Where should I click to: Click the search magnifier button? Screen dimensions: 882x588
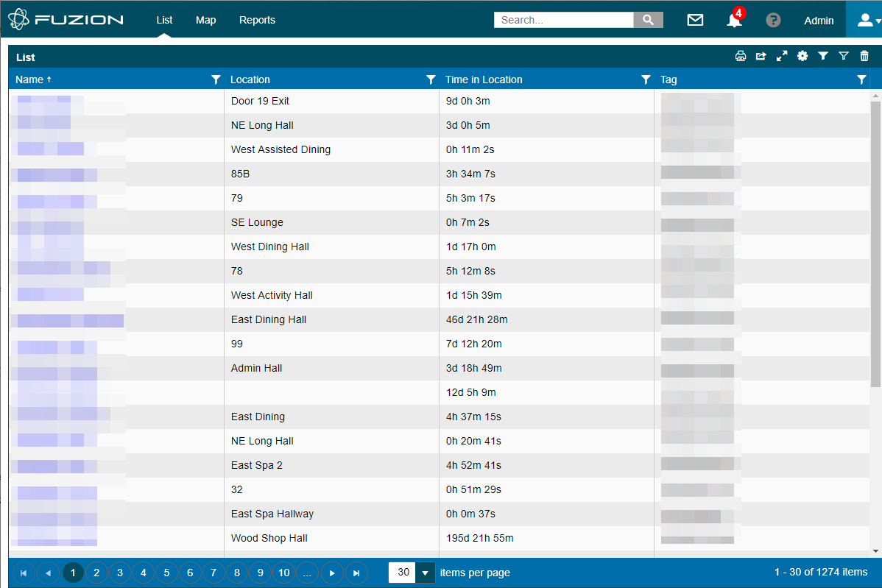click(x=648, y=20)
